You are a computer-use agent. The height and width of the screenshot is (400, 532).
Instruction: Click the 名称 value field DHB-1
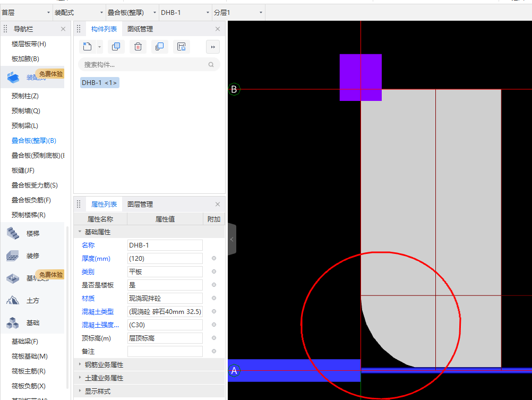coord(165,245)
